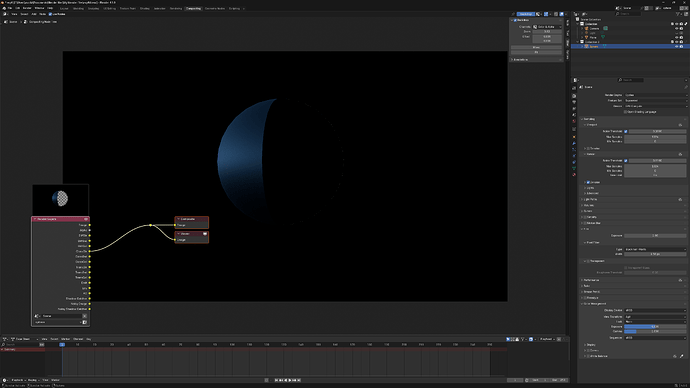
Task: Open the Properties editor type selector
Action: click(575, 80)
